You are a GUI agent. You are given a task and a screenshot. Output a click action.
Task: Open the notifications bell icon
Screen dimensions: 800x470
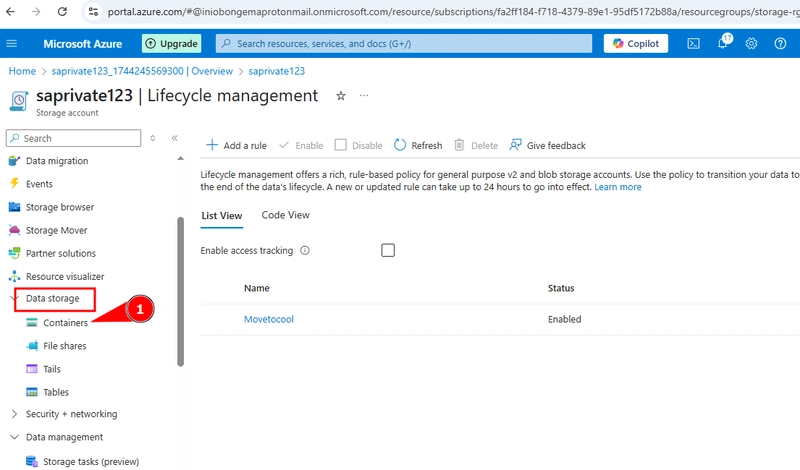pos(723,42)
